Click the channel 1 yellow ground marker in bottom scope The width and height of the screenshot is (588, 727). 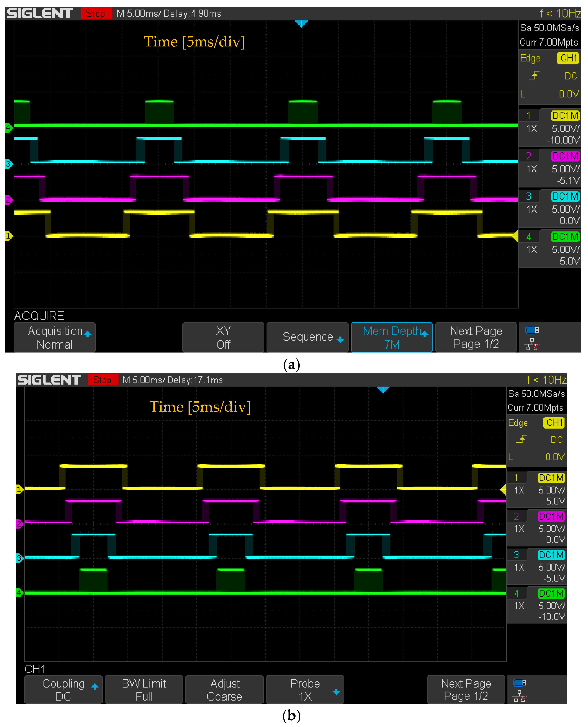[x=20, y=489]
